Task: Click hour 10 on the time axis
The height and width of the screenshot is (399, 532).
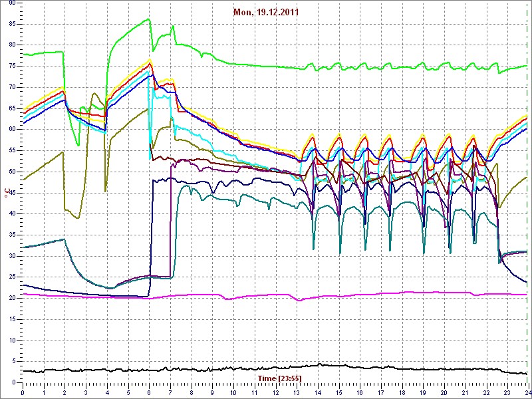Action: pos(233,392)
